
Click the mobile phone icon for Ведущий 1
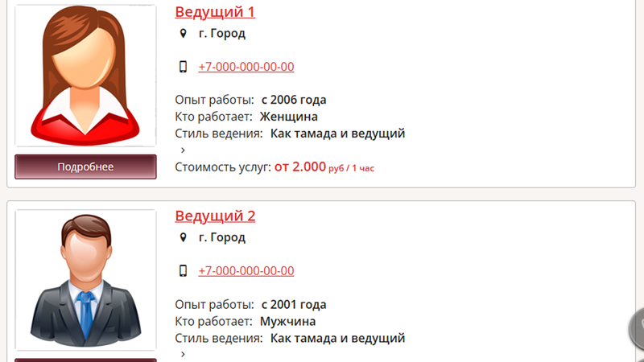[184, 67]
